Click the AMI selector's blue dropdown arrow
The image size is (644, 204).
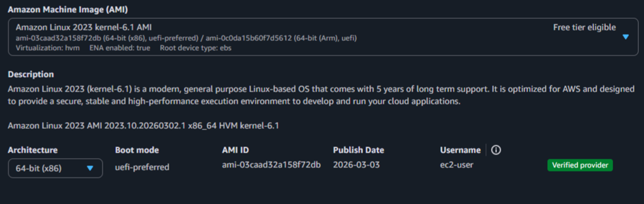[626, 37]
